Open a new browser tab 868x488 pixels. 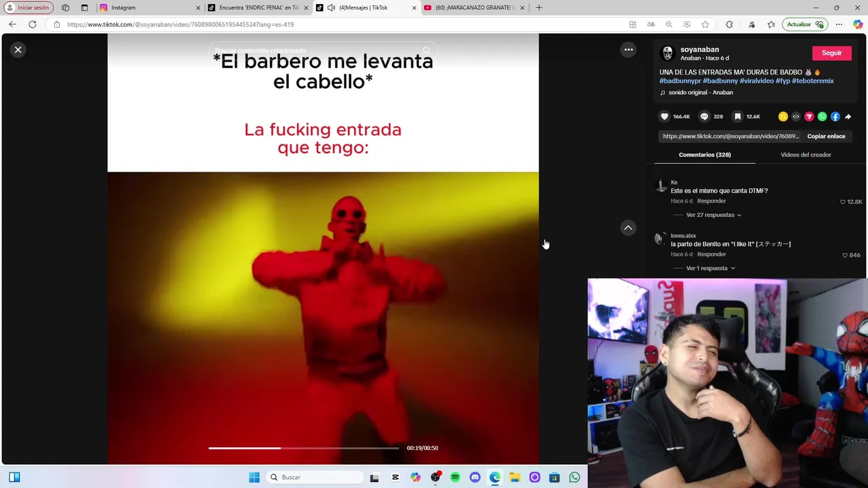pos(539,7)
